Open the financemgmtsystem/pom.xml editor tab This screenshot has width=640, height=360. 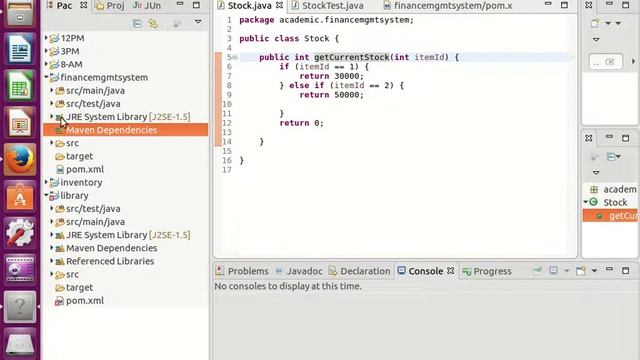(x=453, y=6)
